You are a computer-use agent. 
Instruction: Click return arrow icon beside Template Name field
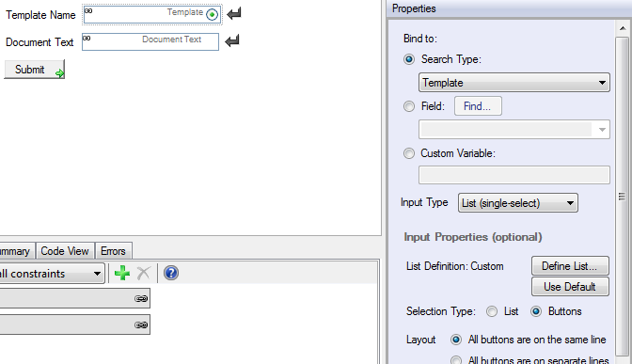coord(234,14)
